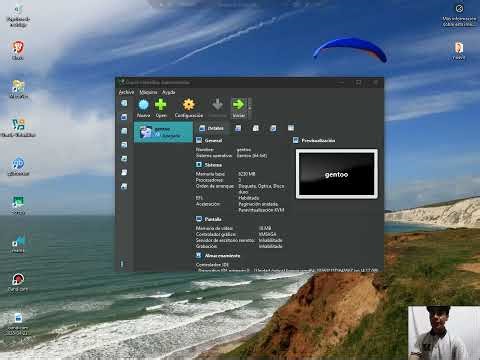Viewport: 480px width, 360px height.
Task: Open the Máquina menu
Action: coord(148,92)
